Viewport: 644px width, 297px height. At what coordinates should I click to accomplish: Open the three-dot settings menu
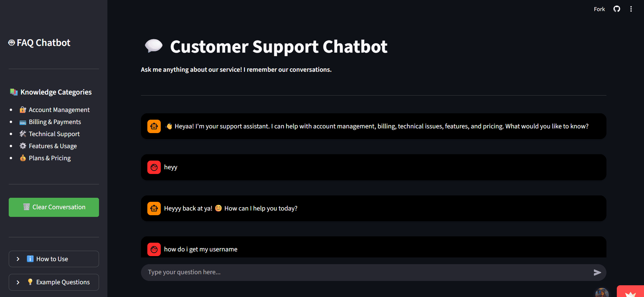[x=631, y=9]
